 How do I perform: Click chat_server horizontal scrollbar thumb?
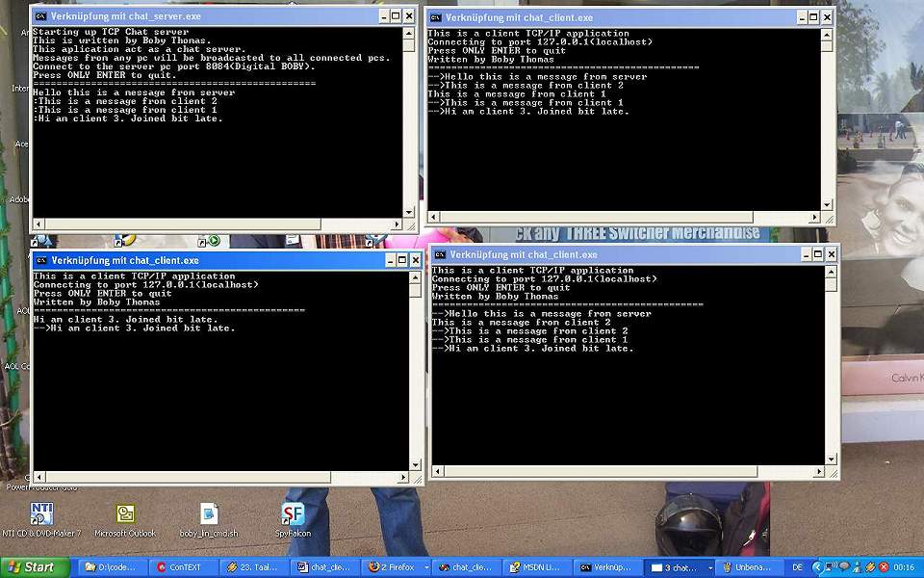(183, 224)
